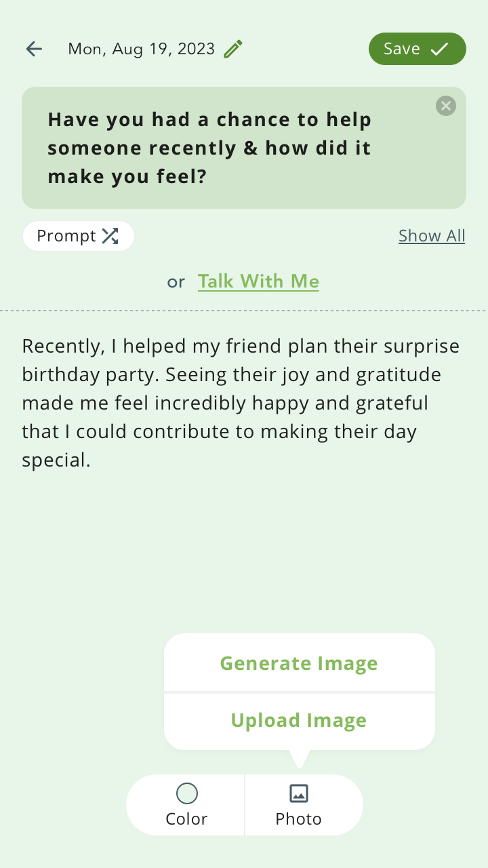
Task: Tap the color circle swatch
Action: [186, 793]
